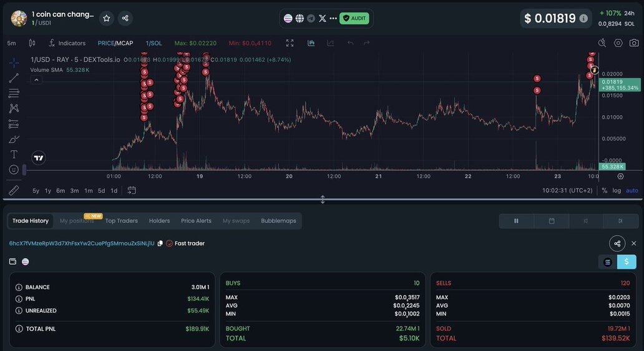This screenshot has width=644, height=351.
Task: Select the crosshair cursor tool
Action: click(14, 62)
